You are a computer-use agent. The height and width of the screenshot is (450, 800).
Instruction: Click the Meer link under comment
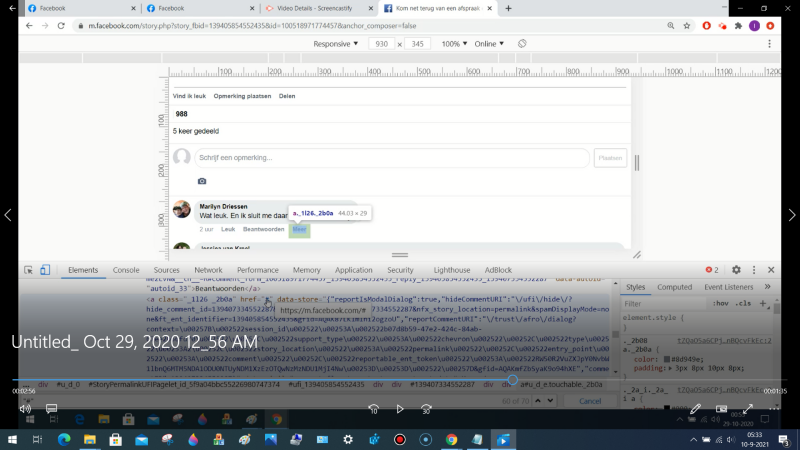coord(299,230)
